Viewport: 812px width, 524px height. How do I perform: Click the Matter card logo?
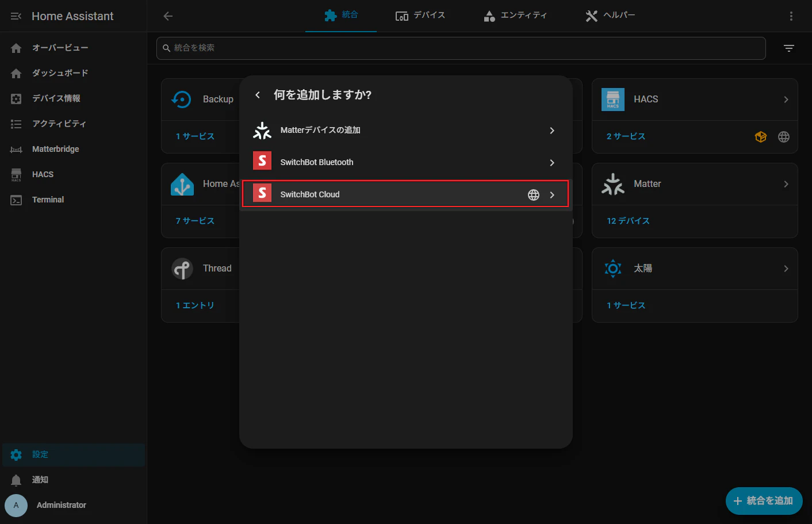click(613, 184)
